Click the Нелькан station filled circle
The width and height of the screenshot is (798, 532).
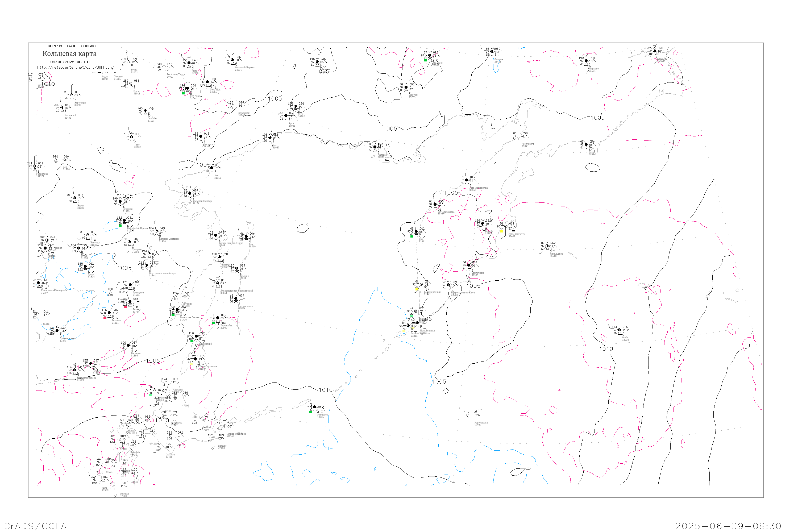click(201, 136)
